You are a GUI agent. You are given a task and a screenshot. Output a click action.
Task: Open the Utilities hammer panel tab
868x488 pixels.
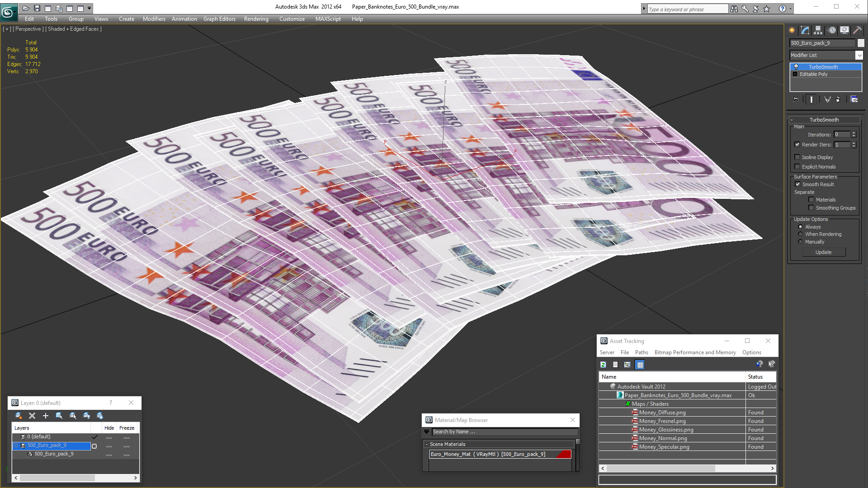point(858,30)
